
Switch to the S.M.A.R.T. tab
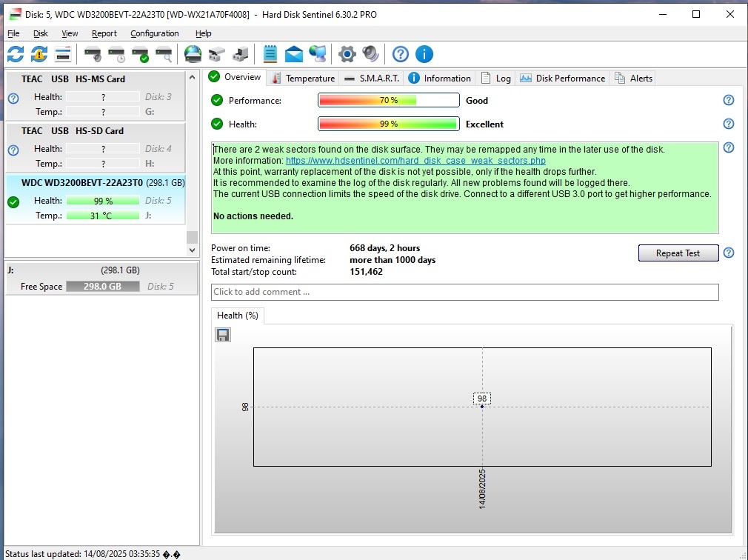pos(371,79)
